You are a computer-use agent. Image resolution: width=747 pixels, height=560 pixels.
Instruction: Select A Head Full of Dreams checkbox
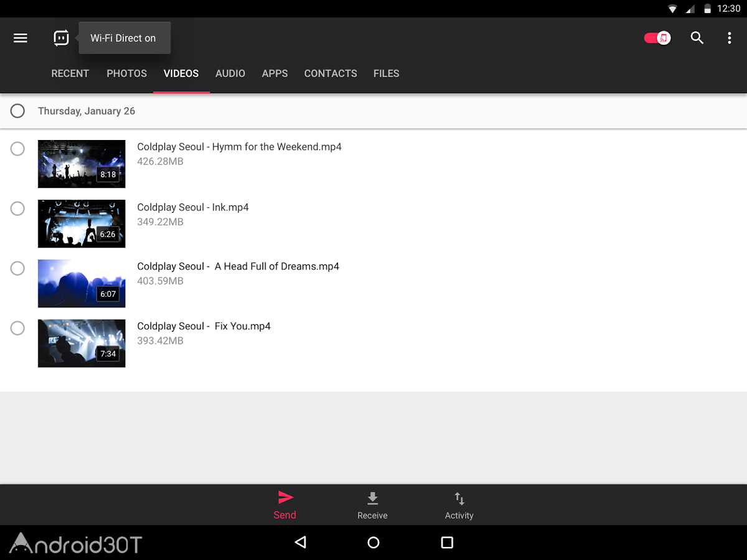click(17, 268)
